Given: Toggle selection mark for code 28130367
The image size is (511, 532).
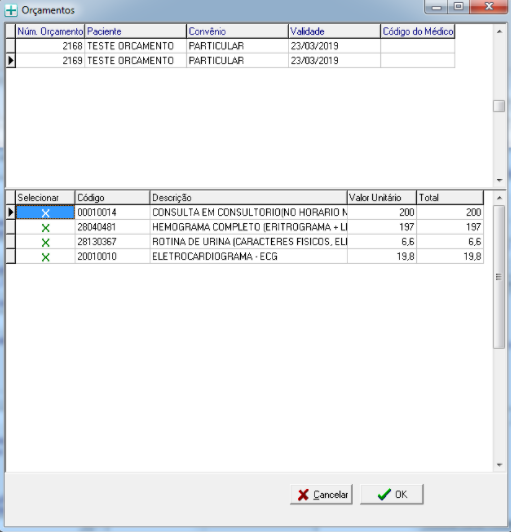Looking at the screenshot, I should pos(45,242).
